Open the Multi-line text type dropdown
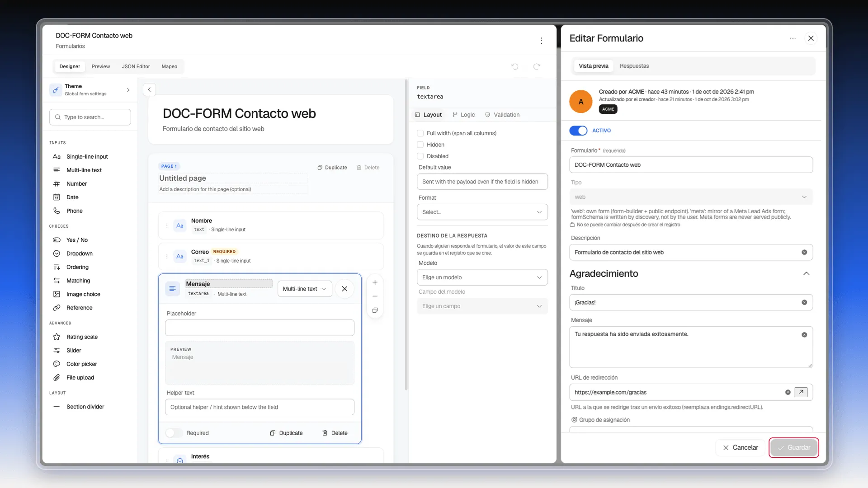Image resolution: width=868 pixels, height=488 pixels. coord(305,289)
